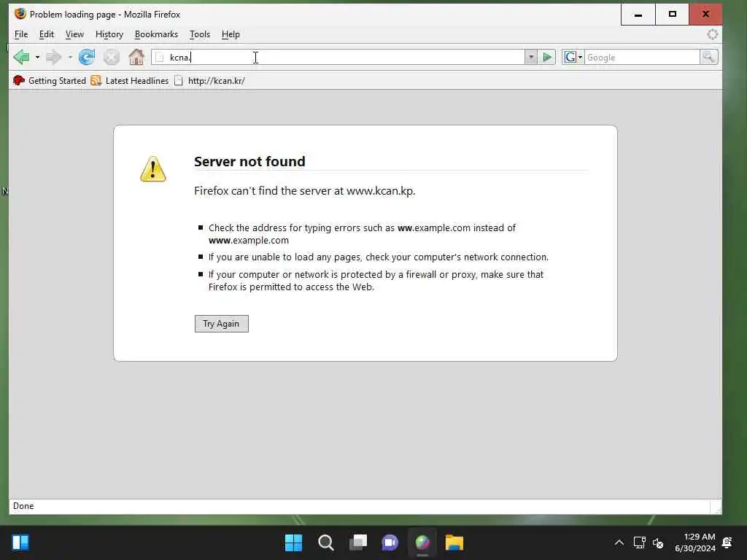Minimize the Firefox window

point(638,15)
